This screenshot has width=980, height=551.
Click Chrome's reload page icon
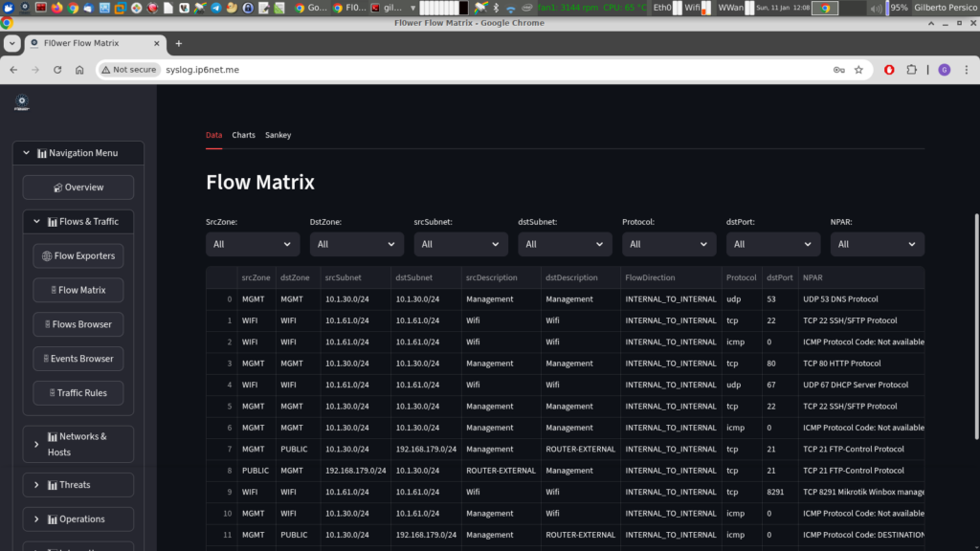click(57, 70)
